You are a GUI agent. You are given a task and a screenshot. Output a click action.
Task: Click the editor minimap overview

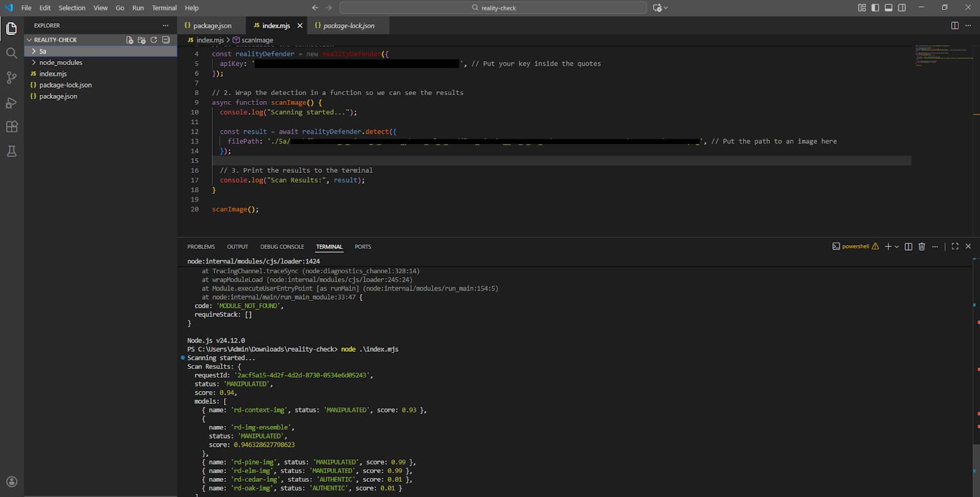[x=944, y=55]
